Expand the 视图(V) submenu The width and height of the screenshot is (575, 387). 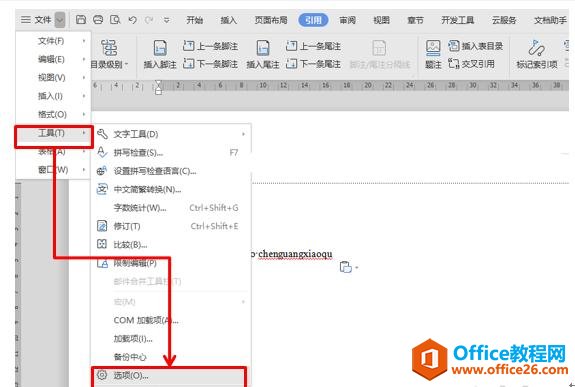(53, 77)
